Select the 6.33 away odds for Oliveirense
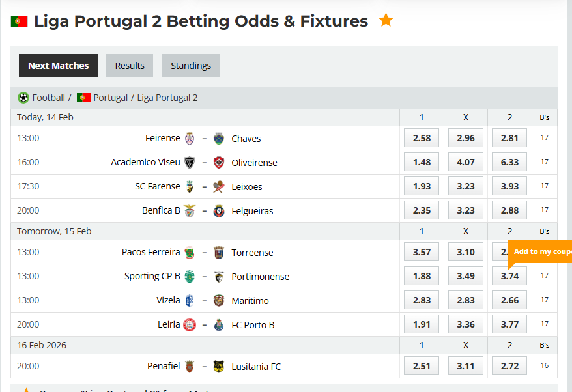The width and height of the screenshot is (572, 392). (509, 162)
